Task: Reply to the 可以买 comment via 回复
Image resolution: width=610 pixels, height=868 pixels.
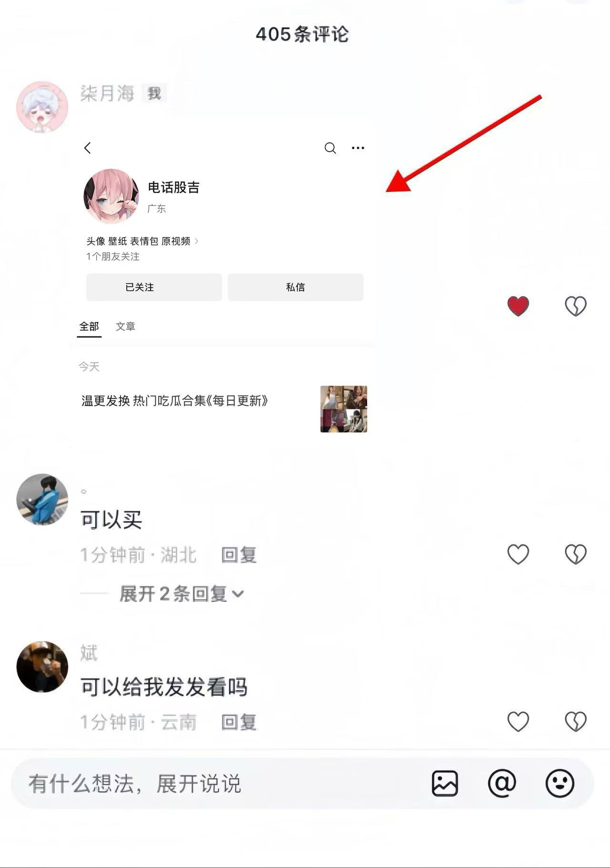Action: [x=239, y=555]
